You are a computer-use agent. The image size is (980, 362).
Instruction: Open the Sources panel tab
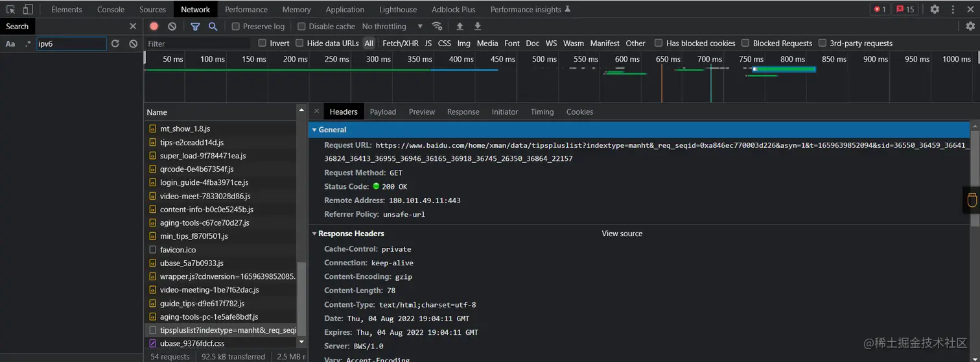click(x=153, y=9)
